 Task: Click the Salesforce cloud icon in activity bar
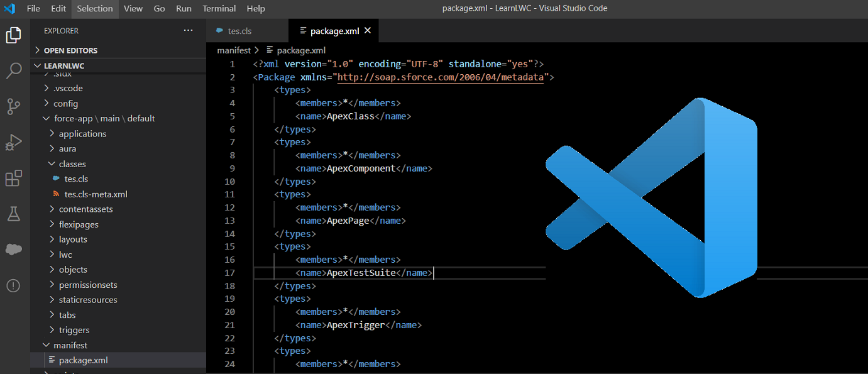click(x=13, y=250)
